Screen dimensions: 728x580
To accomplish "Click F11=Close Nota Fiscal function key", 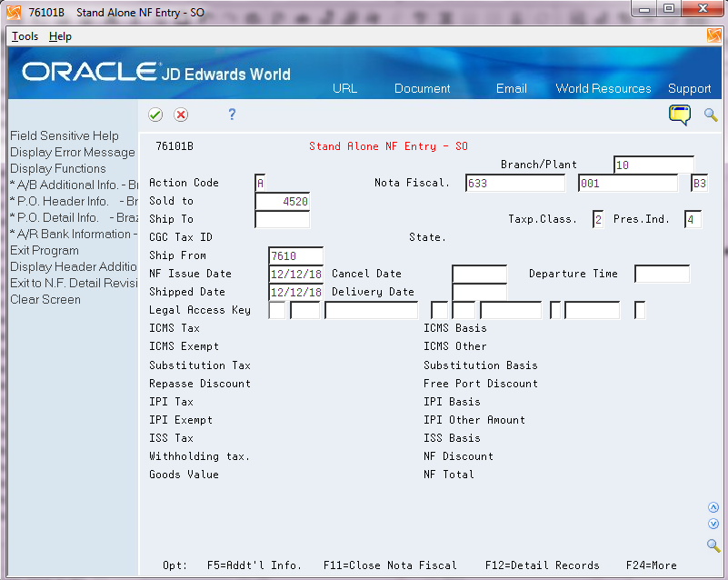I will point(390,565).
